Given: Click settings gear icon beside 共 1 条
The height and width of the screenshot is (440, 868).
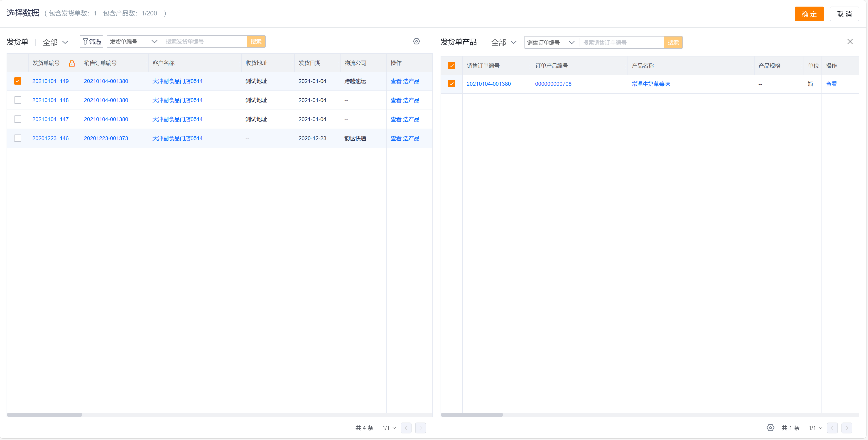Looking at the screenshot, I should 770,428.
